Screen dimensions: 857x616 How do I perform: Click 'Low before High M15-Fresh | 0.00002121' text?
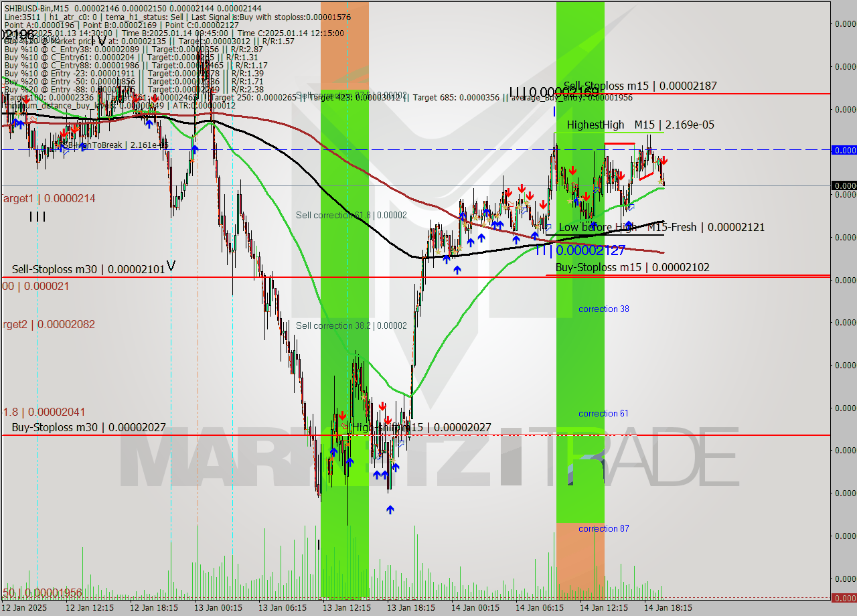661,228
